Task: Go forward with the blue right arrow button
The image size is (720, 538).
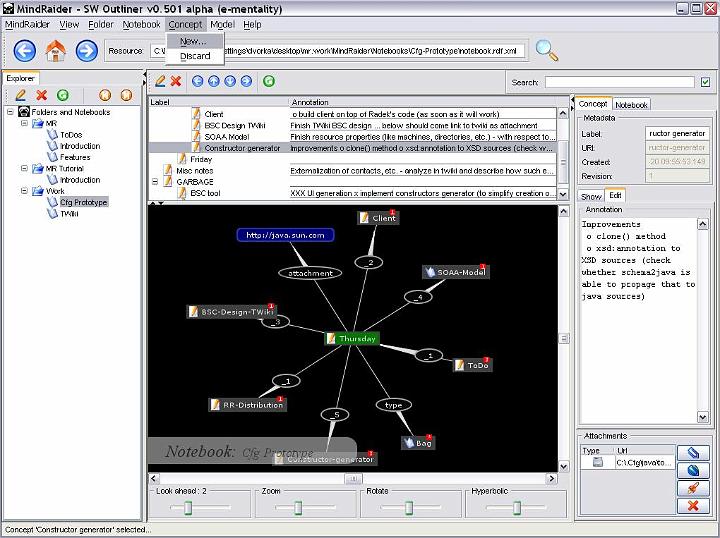Action: [87, 50]
